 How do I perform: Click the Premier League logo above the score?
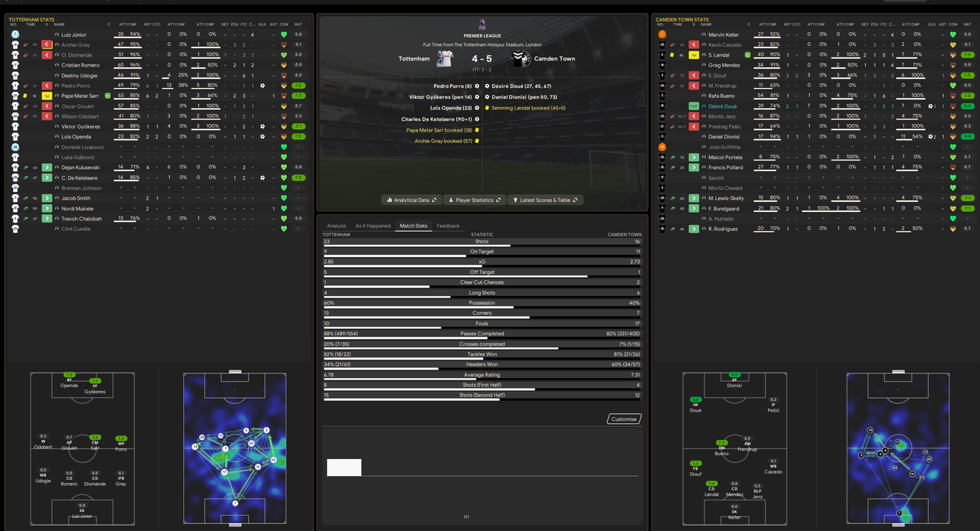coord(482,24)
